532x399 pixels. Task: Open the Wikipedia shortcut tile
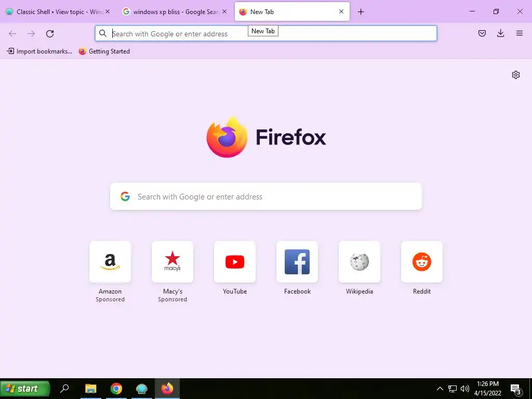click(x=360, y=262)
